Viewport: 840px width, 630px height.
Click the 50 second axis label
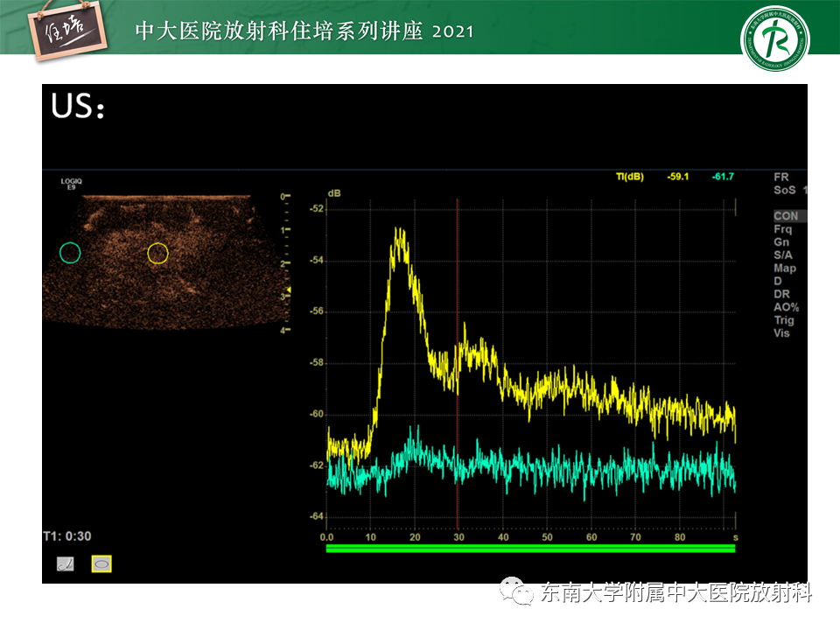click(x=547, y=537)
